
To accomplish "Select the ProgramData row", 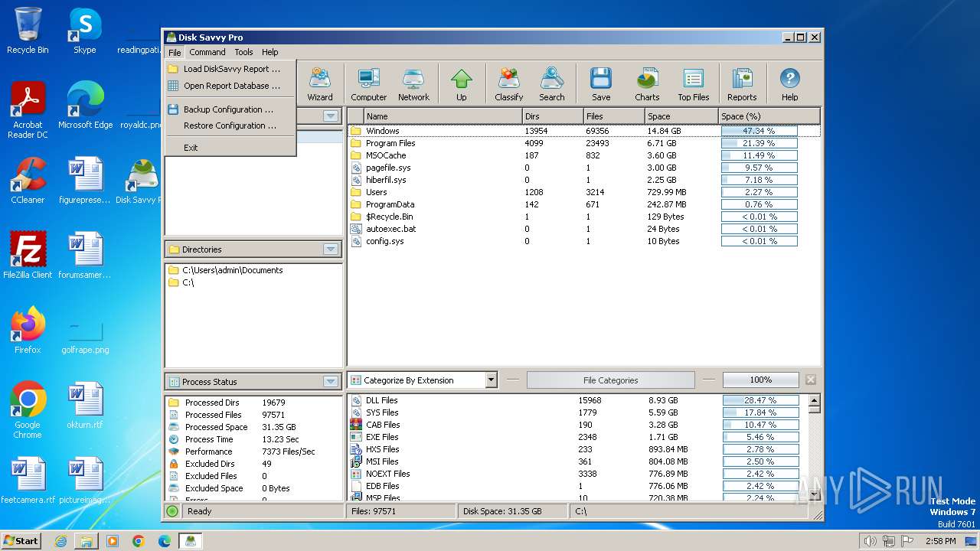I will pos(584,204).
